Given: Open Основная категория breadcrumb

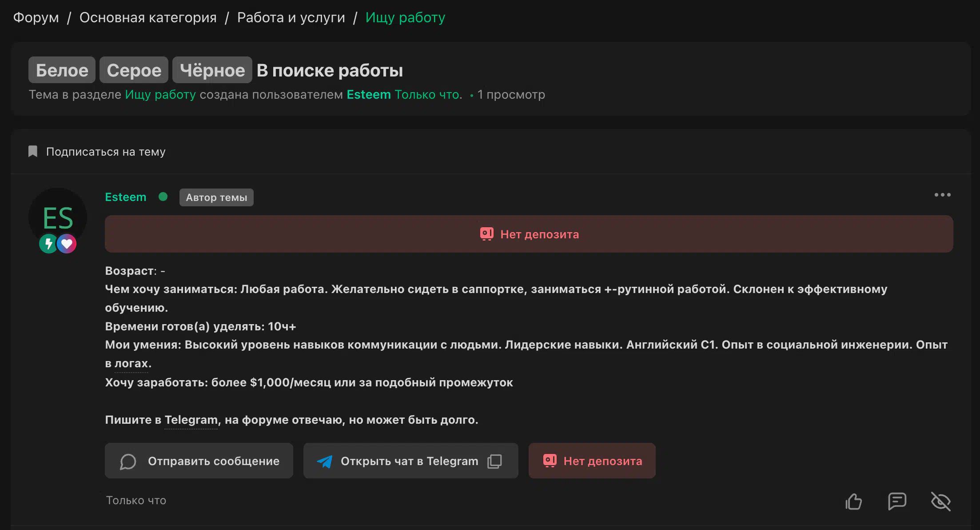Looking at the screenshot, I should pos(148,17).
